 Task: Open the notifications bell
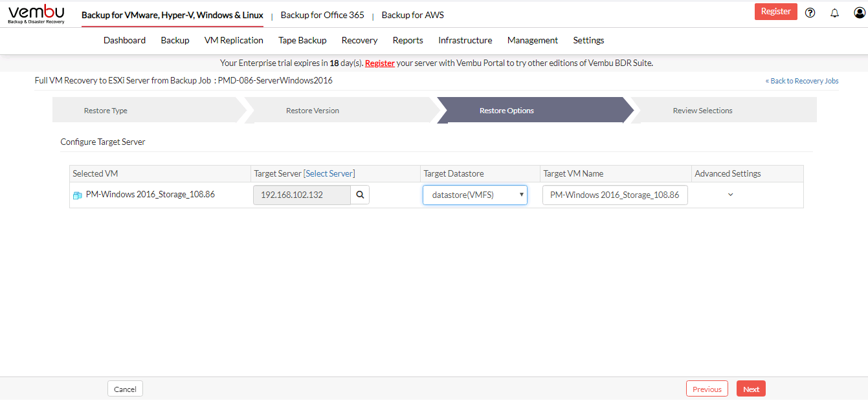point(834,12)
